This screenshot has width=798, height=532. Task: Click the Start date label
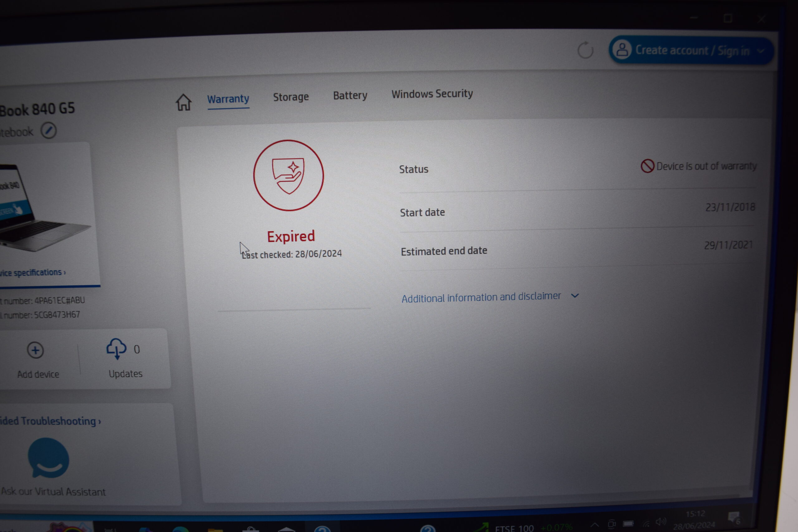[422, 213]
